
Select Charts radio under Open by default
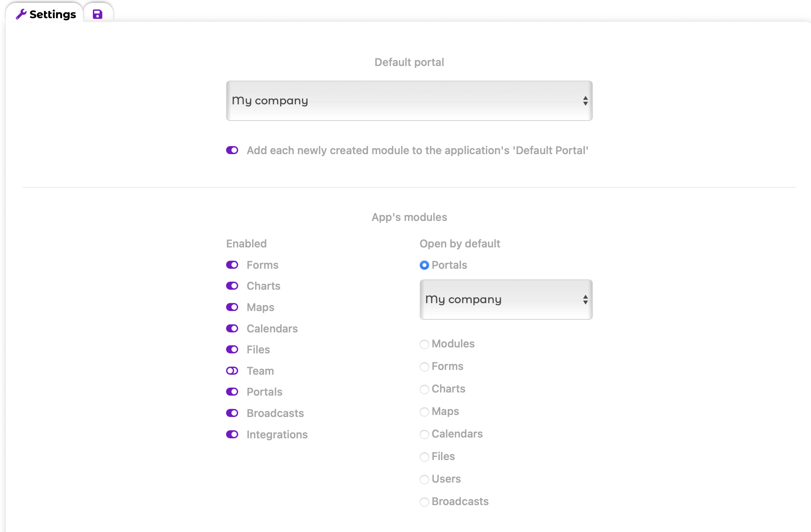point(424,389)
